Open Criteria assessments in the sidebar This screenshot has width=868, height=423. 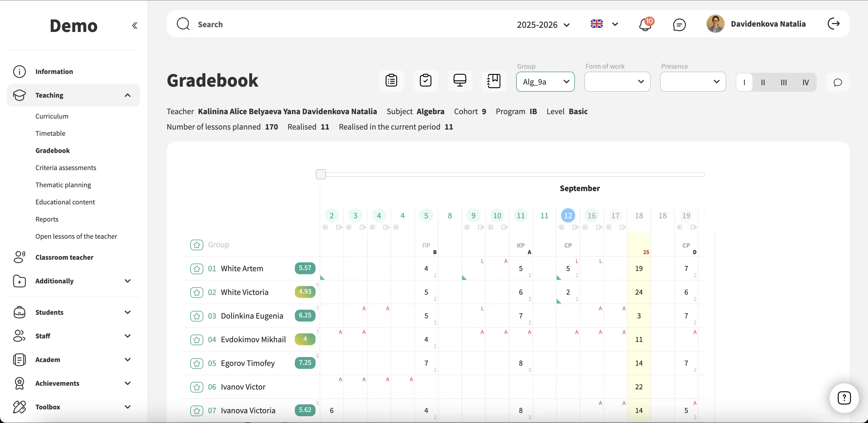tap(66, 168)
